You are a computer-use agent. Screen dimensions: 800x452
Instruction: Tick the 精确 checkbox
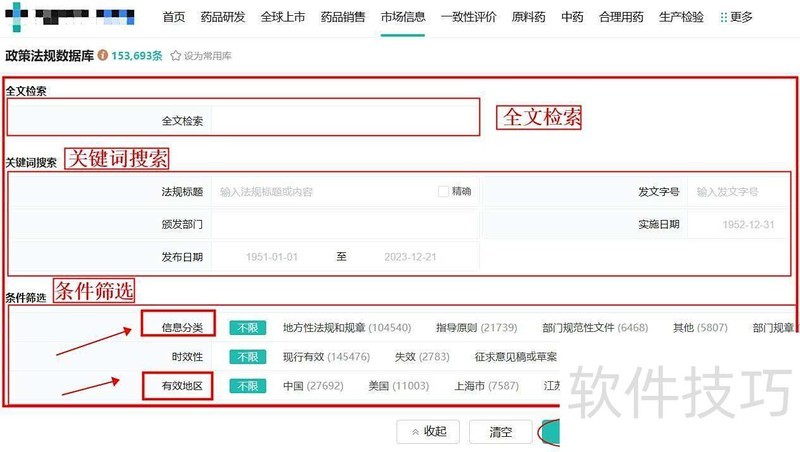tap(443, 191)
